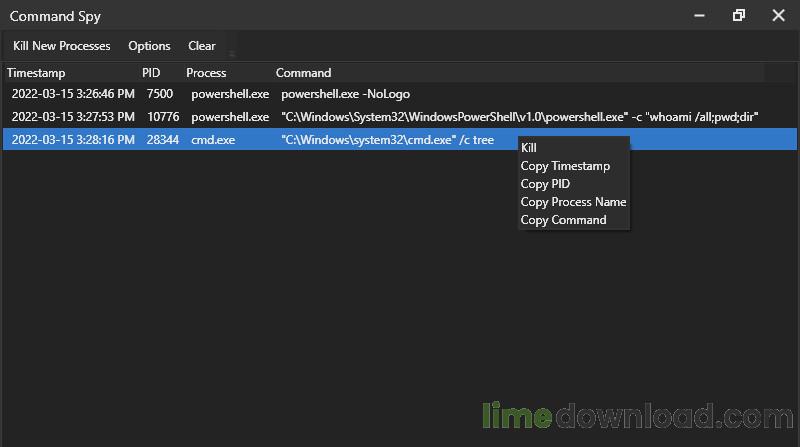Click powershell.exe process in PID 7500 row
The width and height of the screenshot is (800, 447).
230,94
